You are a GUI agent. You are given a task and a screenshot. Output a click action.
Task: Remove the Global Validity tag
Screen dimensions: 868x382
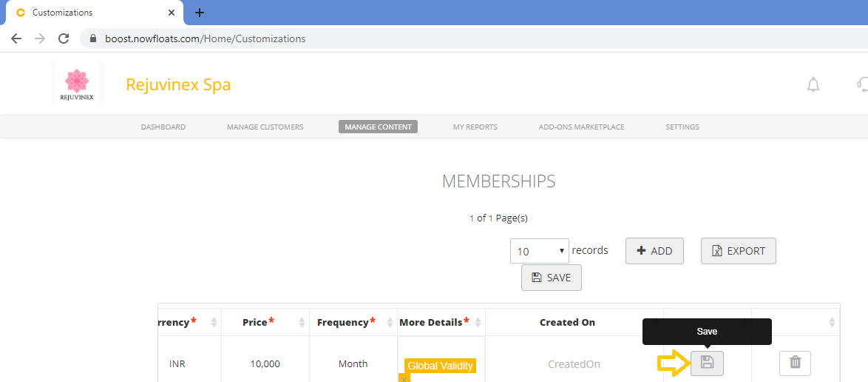pyautogui.click(x=404, y=379)
